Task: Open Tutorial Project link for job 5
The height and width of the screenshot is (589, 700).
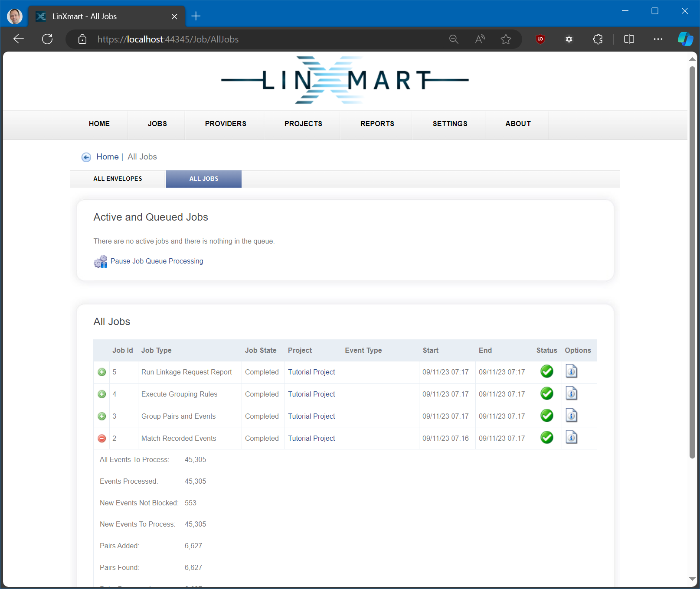Action: 311,372
